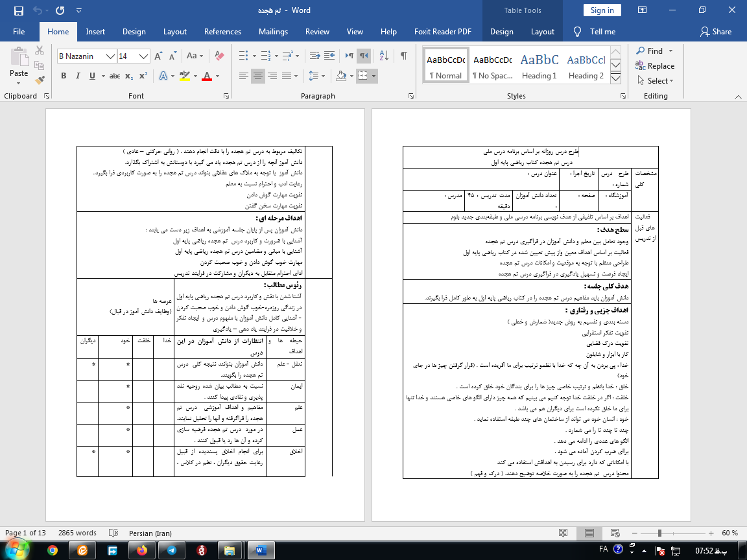
Task: Click the Cut scissors icon
Action: 40,51
